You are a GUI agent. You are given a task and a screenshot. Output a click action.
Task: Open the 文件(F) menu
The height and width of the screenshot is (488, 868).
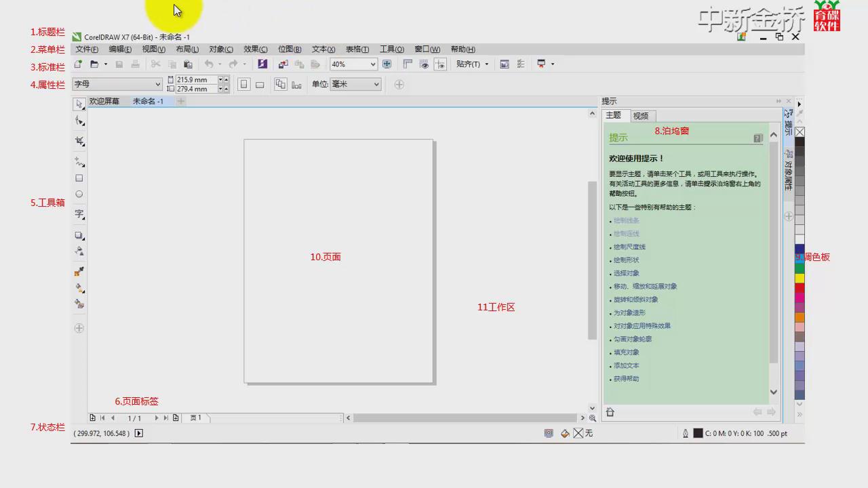(87, 49)
